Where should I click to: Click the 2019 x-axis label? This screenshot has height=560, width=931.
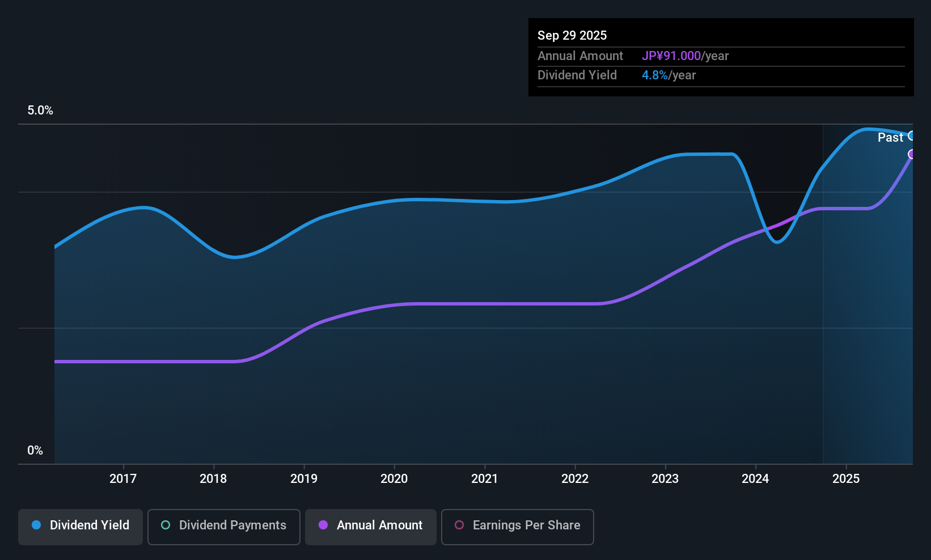point(304,479)
